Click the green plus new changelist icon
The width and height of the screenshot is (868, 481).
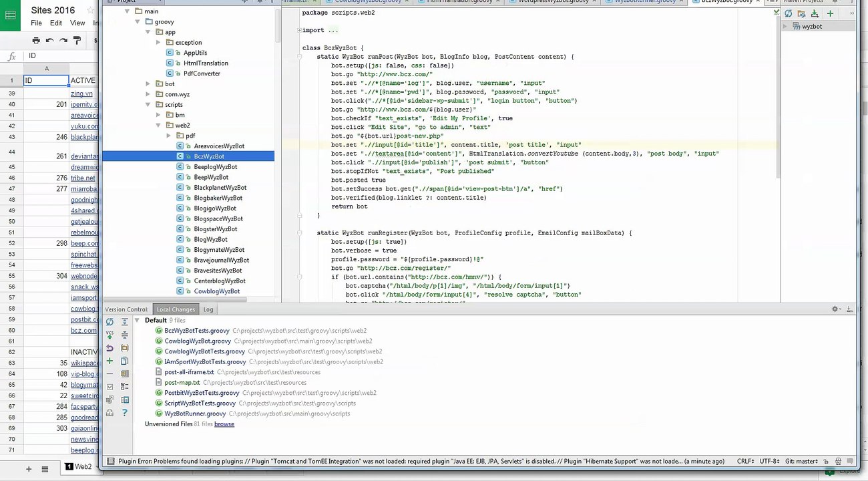point(110,361)
